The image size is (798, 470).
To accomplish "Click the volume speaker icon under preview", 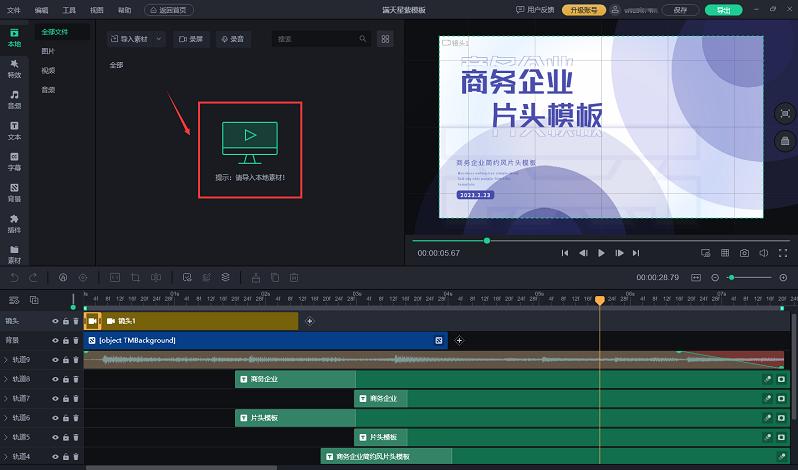I will point(764,253).
